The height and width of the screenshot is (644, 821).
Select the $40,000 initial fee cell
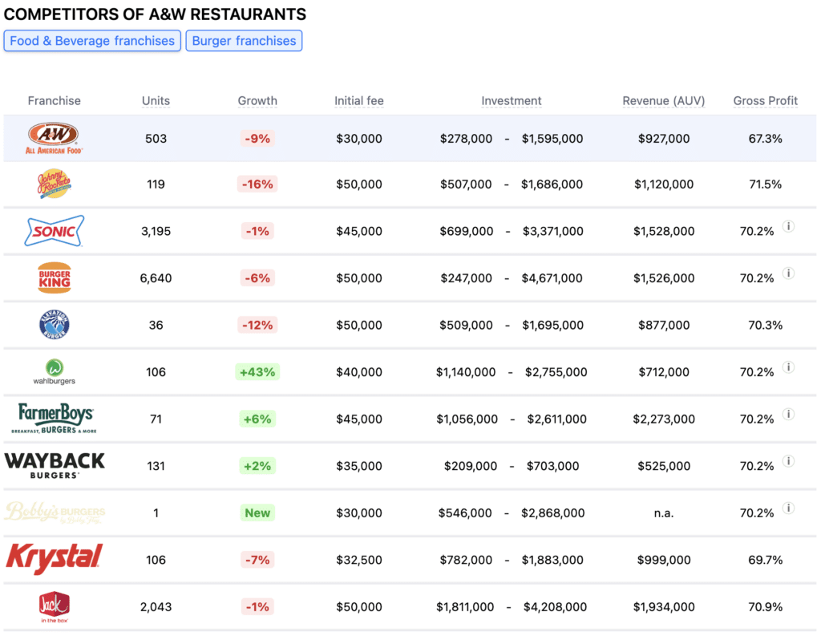tap(358, 372)
